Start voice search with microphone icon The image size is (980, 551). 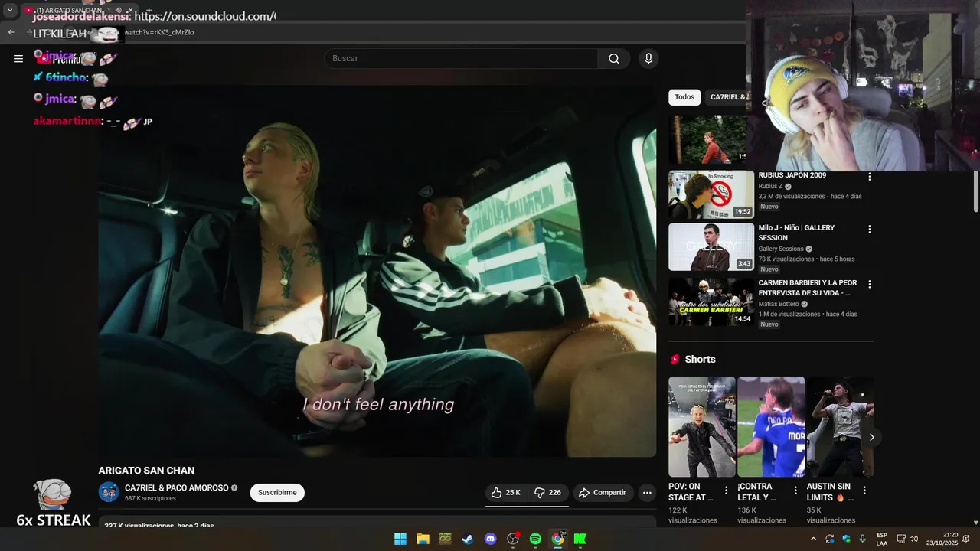(648, 59)
